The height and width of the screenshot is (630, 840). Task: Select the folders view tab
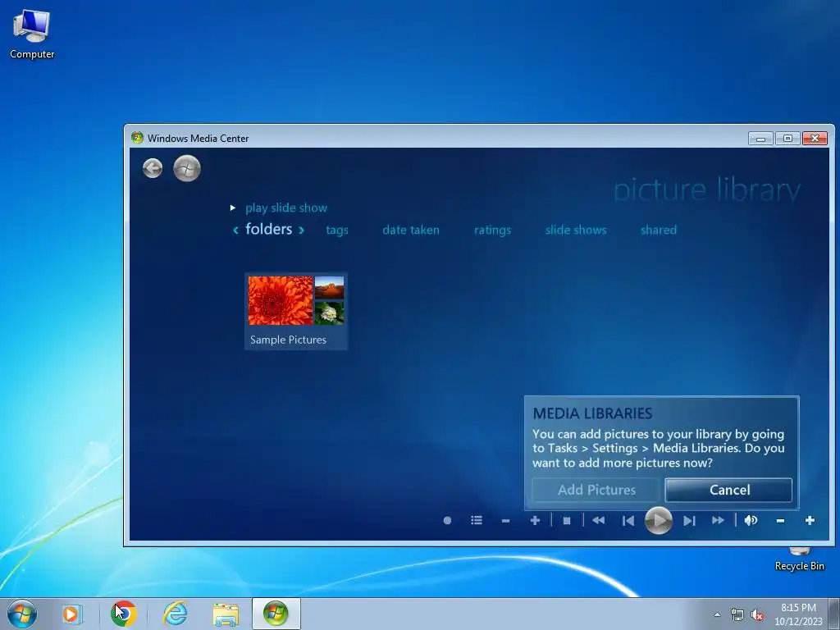[268, 230]
